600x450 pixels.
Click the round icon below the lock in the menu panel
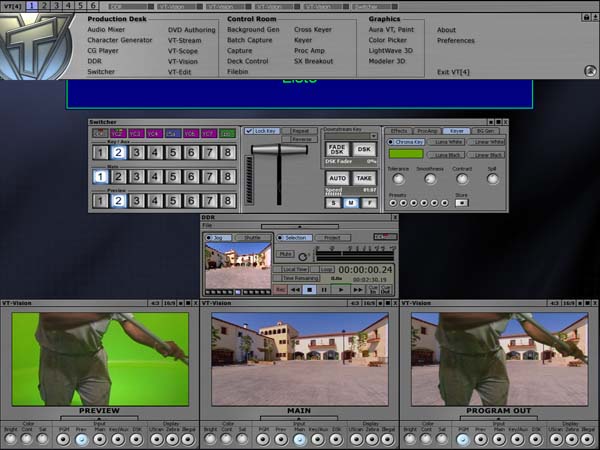pyautogui.click(x=590, y=71)
